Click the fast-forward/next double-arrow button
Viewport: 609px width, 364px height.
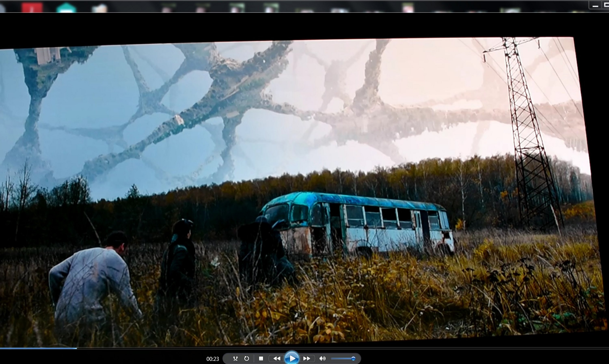[307, 359]
